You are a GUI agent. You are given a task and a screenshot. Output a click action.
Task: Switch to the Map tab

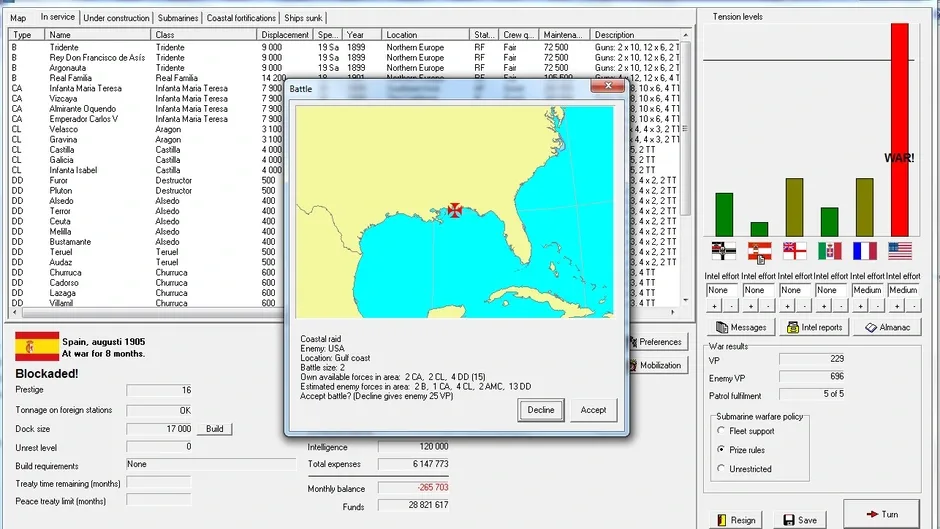point(18,18)
